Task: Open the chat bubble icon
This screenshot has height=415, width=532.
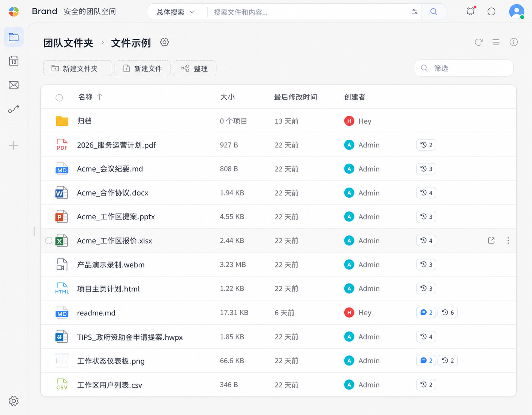Action: click(491, 12)
